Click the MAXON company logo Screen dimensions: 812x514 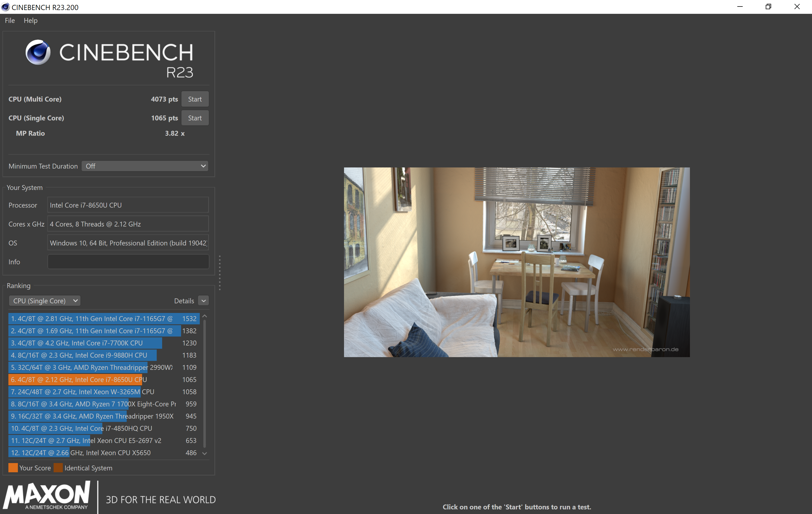pos(47,495)
